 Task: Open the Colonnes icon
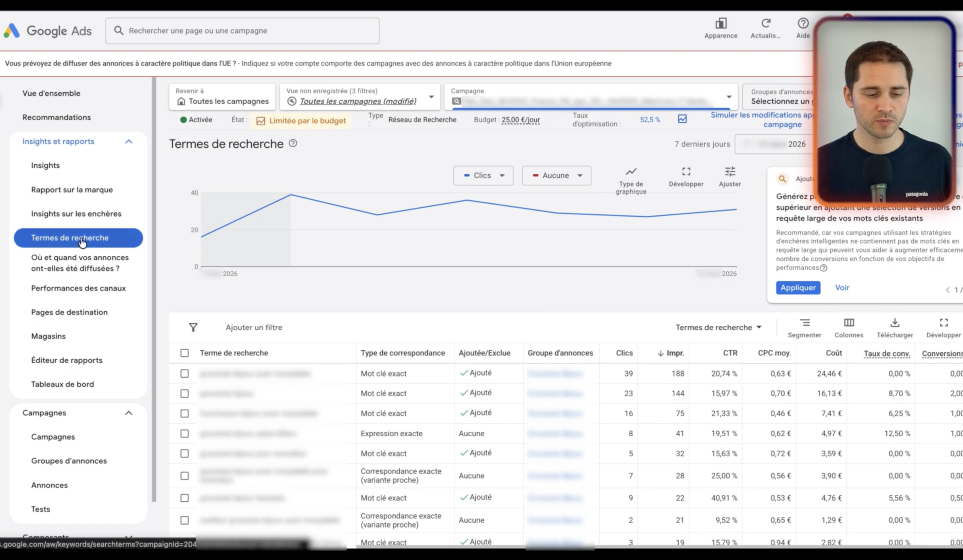[x=849, y=323]
